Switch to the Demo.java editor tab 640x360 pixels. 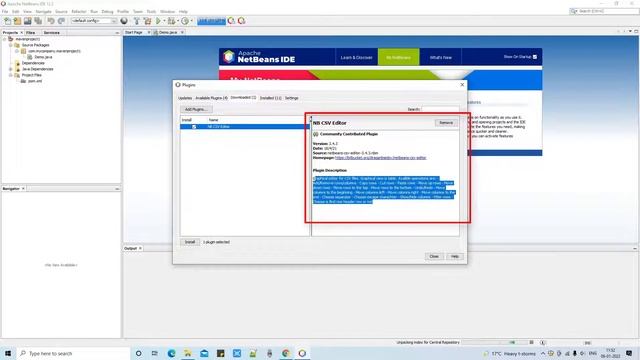pos(168,32)
